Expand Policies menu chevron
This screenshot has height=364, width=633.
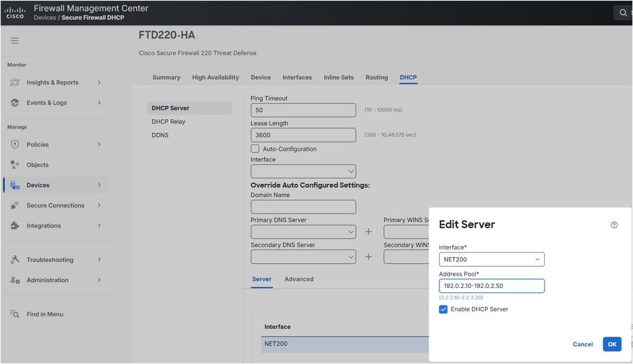(x=100, y=145)
